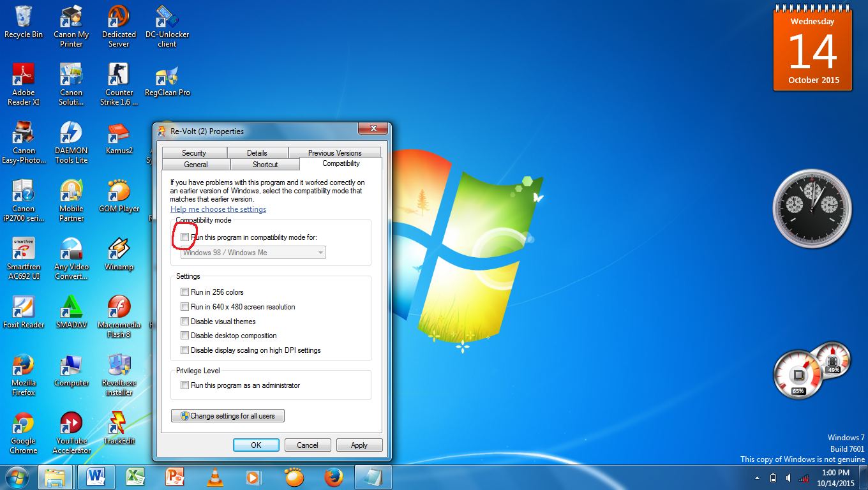Click Help me choose the settings link
Image resolution: width=868 pixels, height=490 pixels.
218,209
